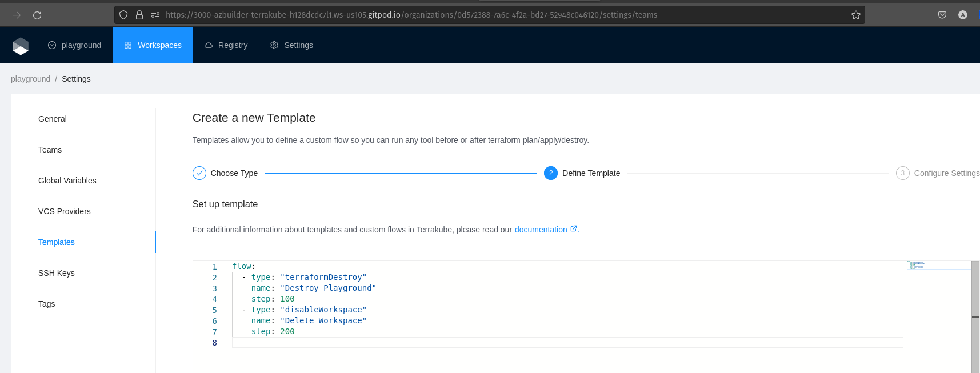This screenshot has height=373, width=980.
Task: Select General in the settings sidebar
Action: (53, 119)
